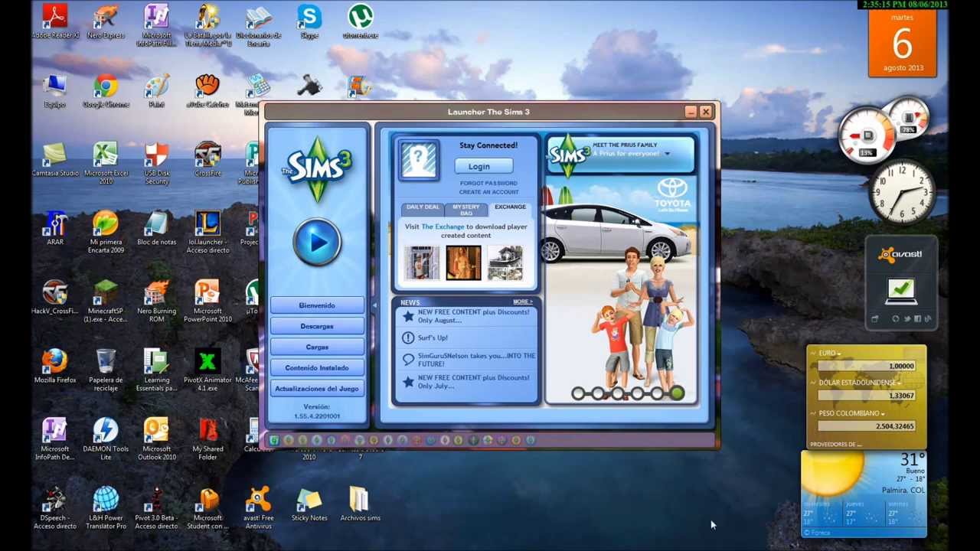980x551 pixels.
Task: Open the Bienvenido section in the launcher
Action: click(317, 305)
